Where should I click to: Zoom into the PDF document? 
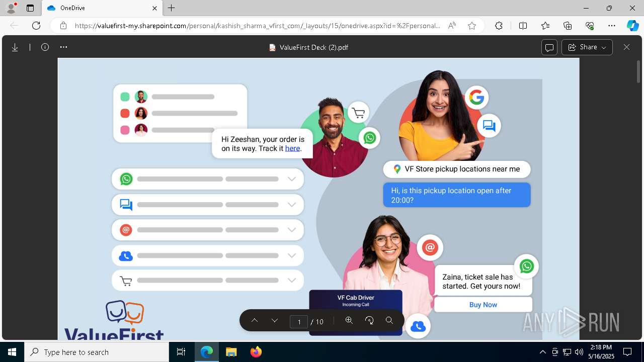point(349,321)
